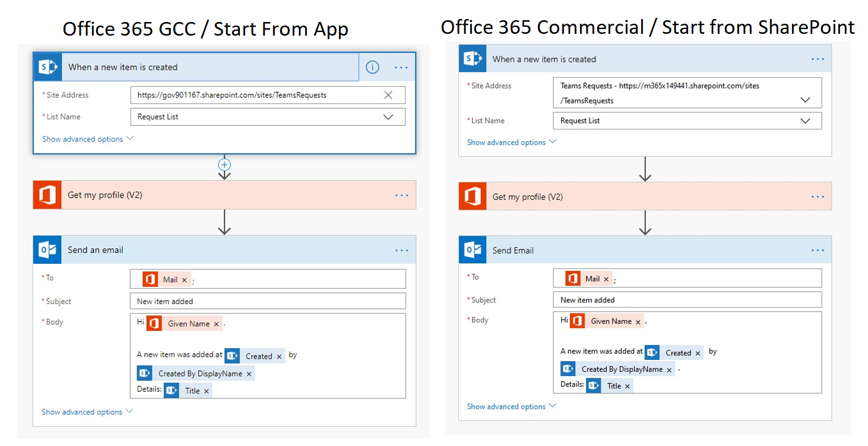This screenshot has height=446, width=868.
Task: Open the ellipsis menu on GCC trigger card
Action: pos(401,67)
